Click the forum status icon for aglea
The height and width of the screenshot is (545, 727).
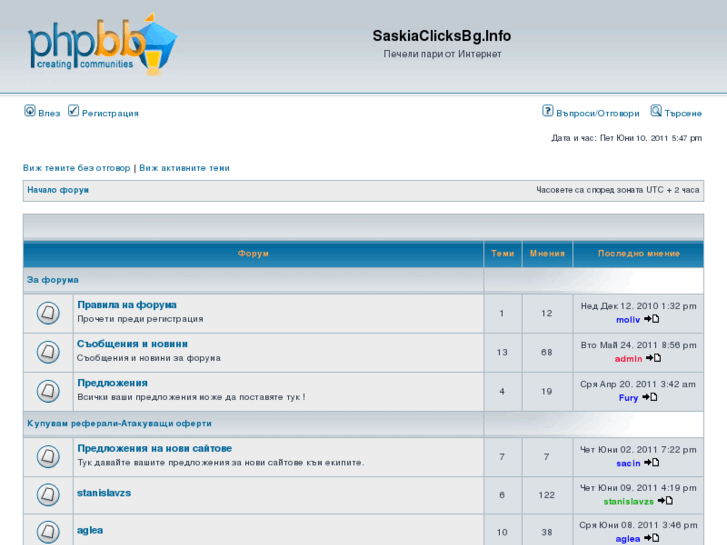tap(48, 532)
